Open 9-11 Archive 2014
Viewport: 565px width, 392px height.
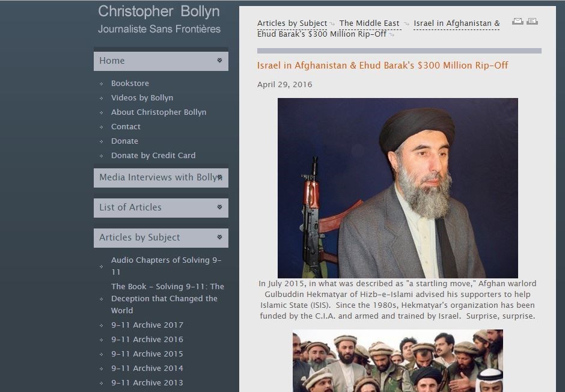tap(147, 368)
